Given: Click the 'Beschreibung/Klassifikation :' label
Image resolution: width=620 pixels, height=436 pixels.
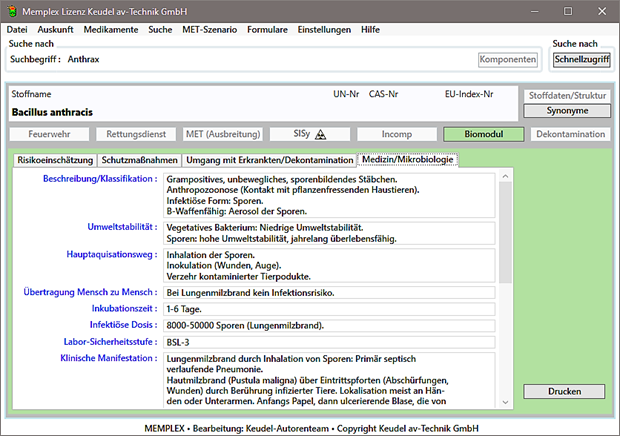Looking at the screenshot, I should [100, 179].
